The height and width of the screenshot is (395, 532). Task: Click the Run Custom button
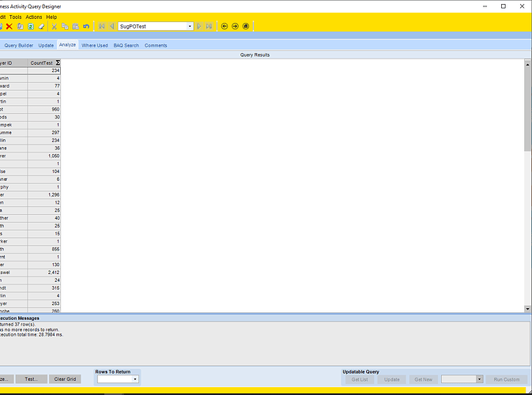tap(507, 379)
